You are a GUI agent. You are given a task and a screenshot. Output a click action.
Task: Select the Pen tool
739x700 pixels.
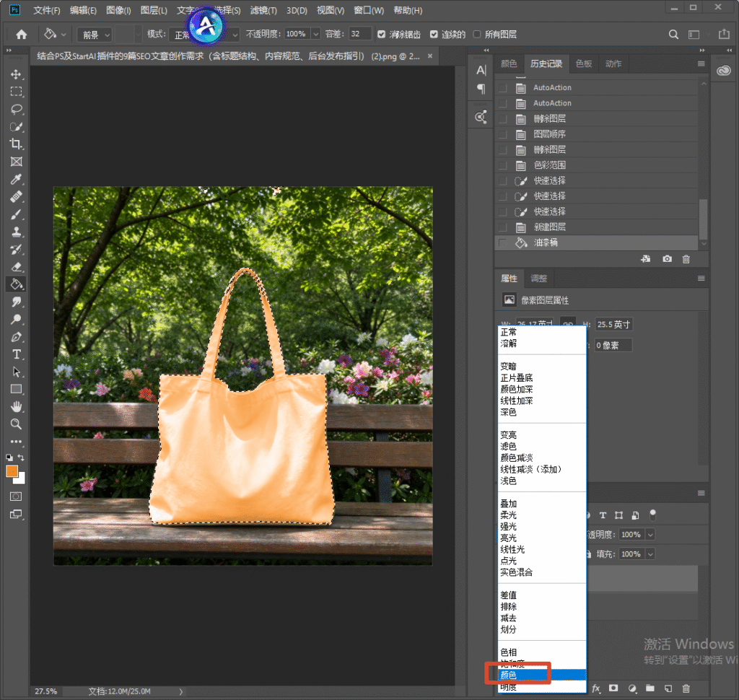[16, 337]
